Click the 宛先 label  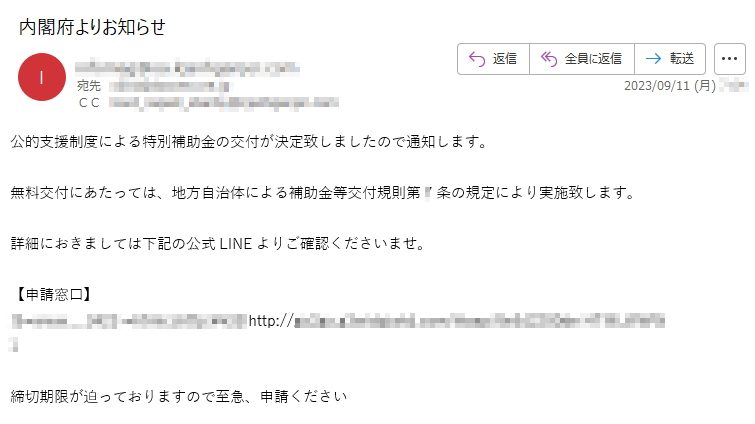pos(89,86)
